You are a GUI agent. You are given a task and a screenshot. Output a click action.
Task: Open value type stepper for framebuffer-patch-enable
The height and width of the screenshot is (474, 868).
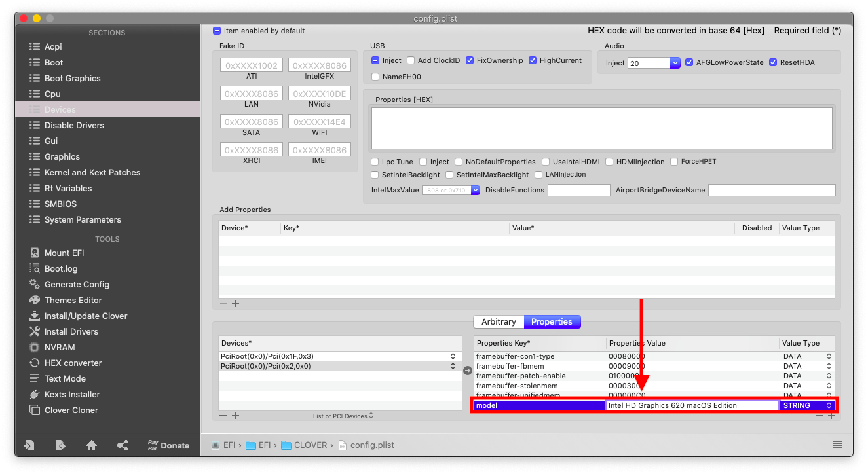click(x=829, y=376)
